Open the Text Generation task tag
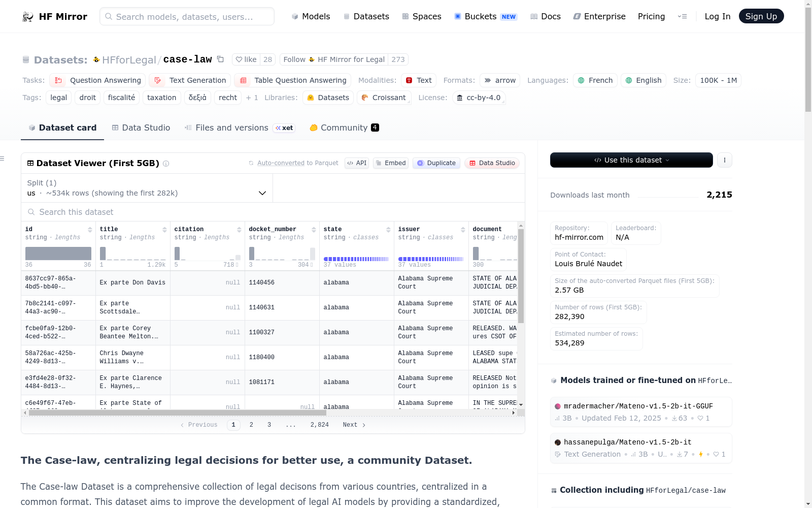 190,80
